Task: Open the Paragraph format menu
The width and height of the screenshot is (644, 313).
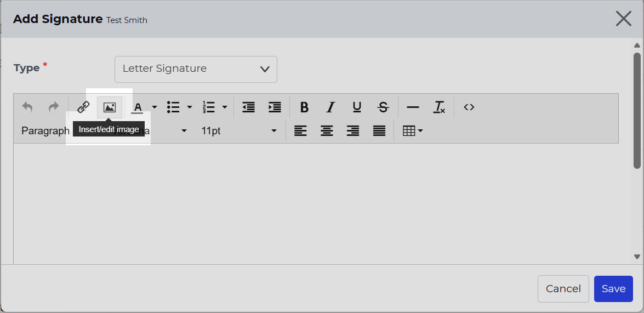Action: tap(45, 131)
